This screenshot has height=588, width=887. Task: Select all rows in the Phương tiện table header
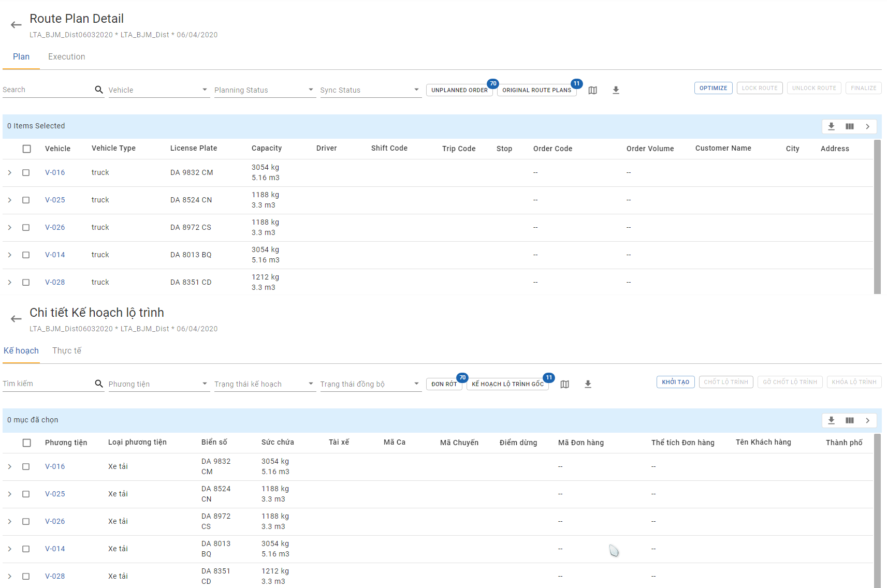[27, 443]
